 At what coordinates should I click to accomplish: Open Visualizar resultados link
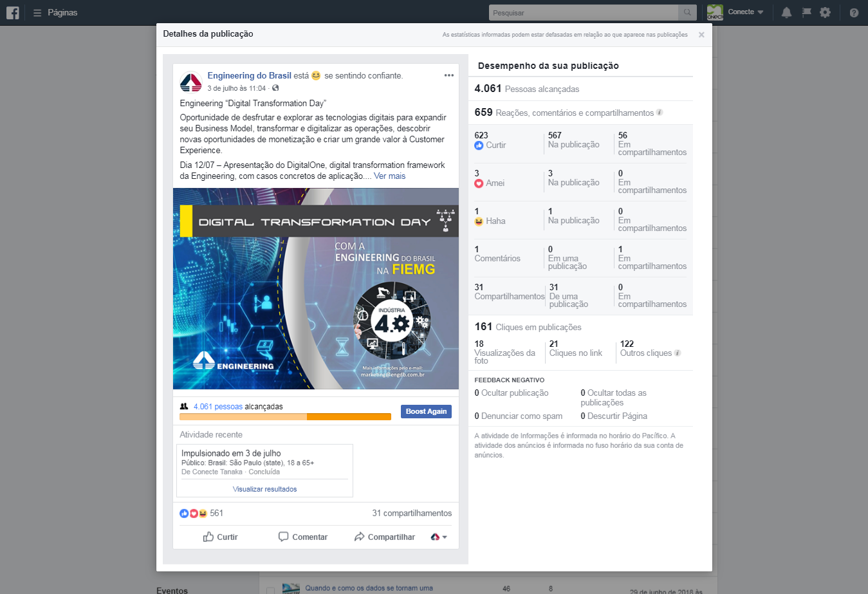coord(264,489)
